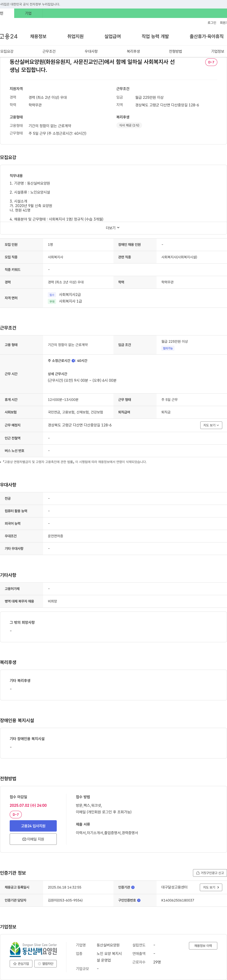Click registration time 2025.06.18 14:32:55
This screenshot has width=227, height=980.
coord(64,888)
